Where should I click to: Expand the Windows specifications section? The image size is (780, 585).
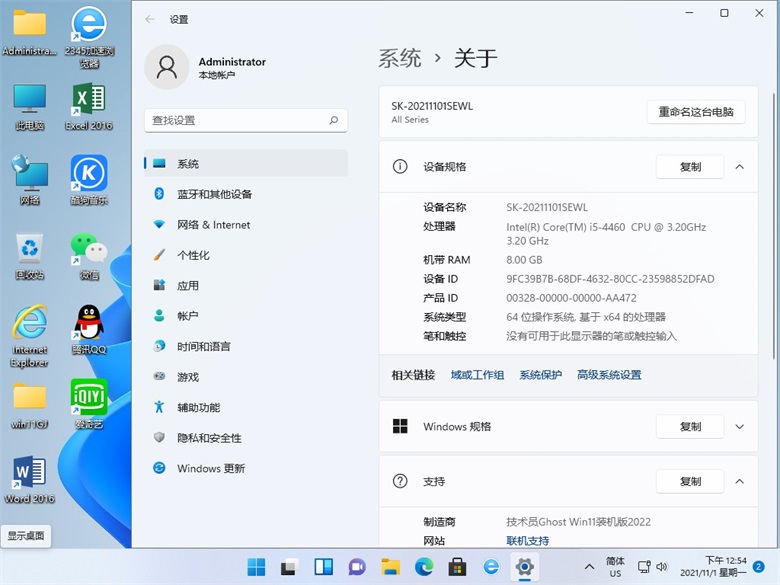(740, 427)
